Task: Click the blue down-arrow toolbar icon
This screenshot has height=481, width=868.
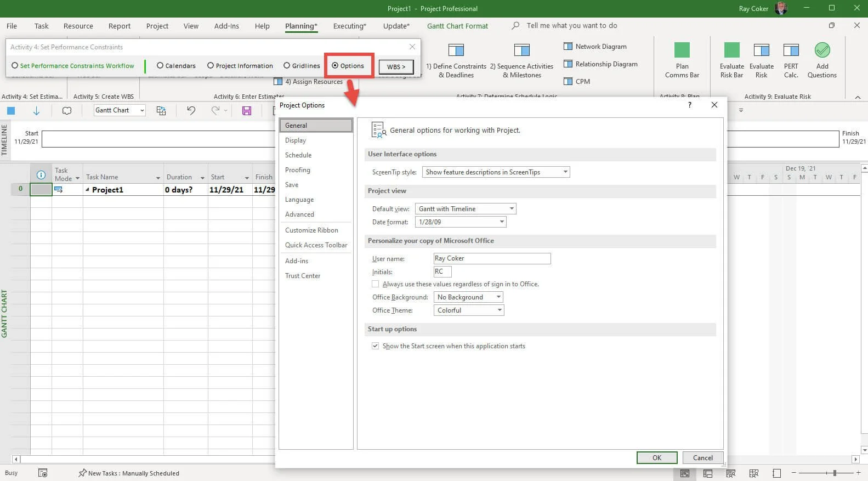Action: [36, 110]
